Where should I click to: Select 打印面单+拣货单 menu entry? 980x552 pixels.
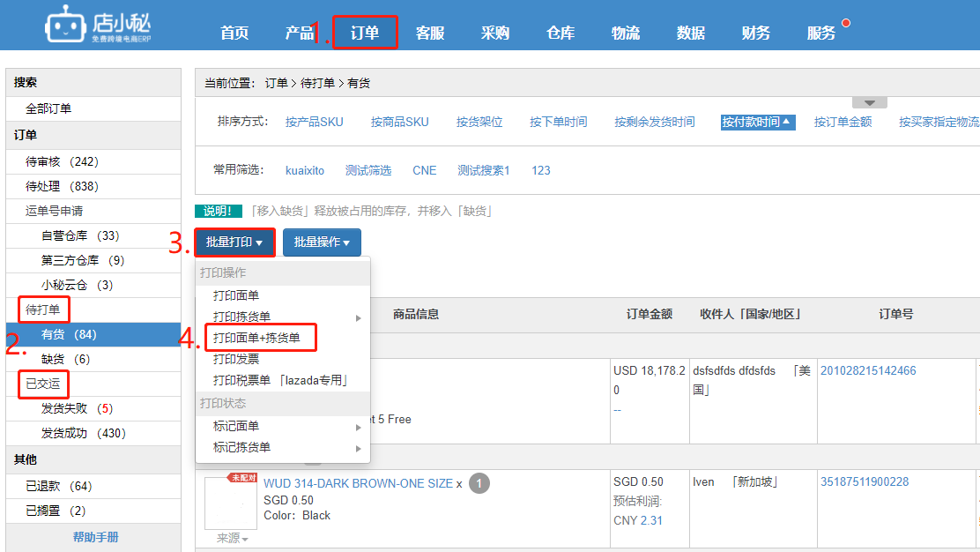click(x=256, y=339)
